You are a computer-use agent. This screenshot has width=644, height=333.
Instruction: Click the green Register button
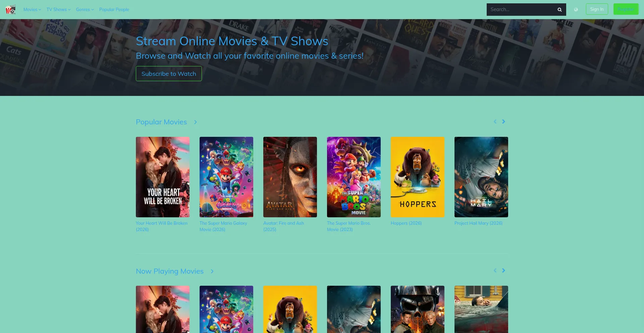[626, 9]
